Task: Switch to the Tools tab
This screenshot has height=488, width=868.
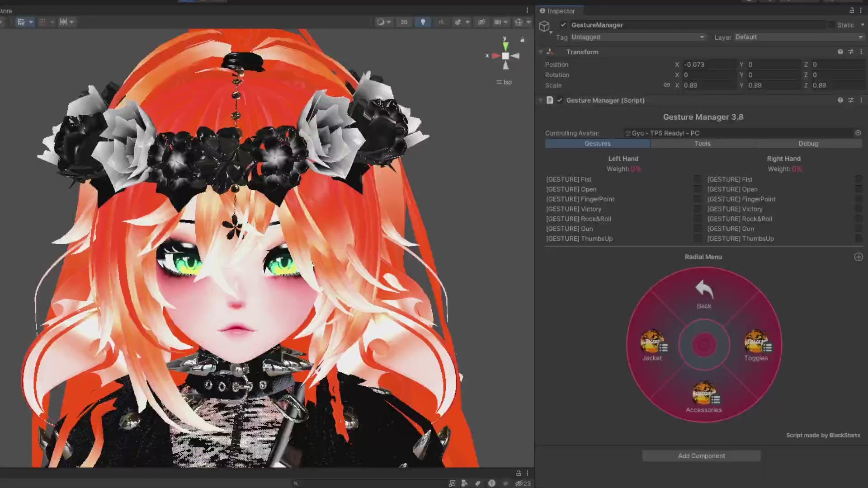Action: (703, 144)
